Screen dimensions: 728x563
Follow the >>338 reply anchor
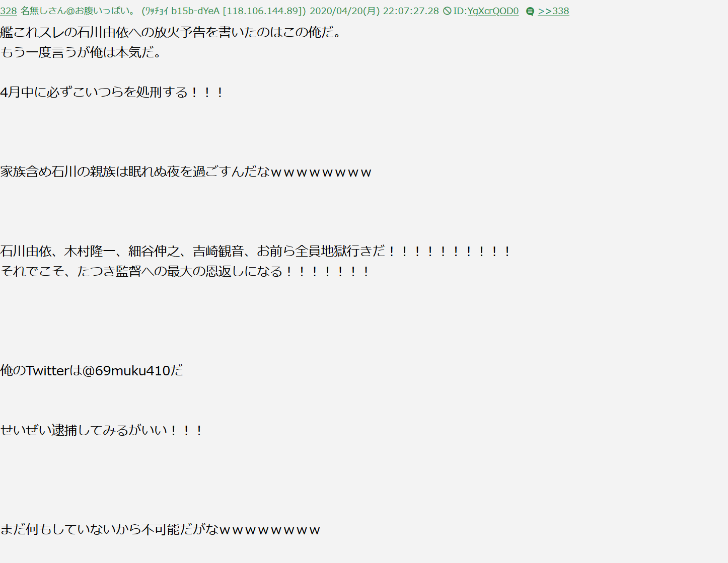(x=553, y=11)
